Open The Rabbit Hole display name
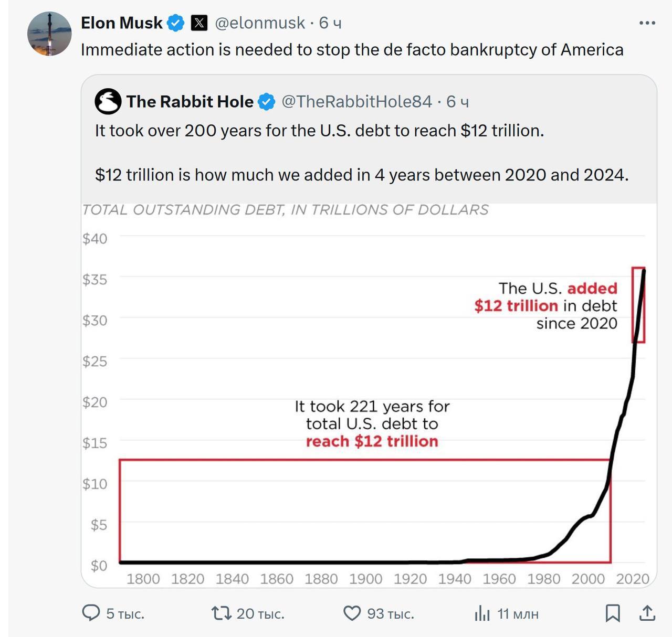 [x=190, y=101]
